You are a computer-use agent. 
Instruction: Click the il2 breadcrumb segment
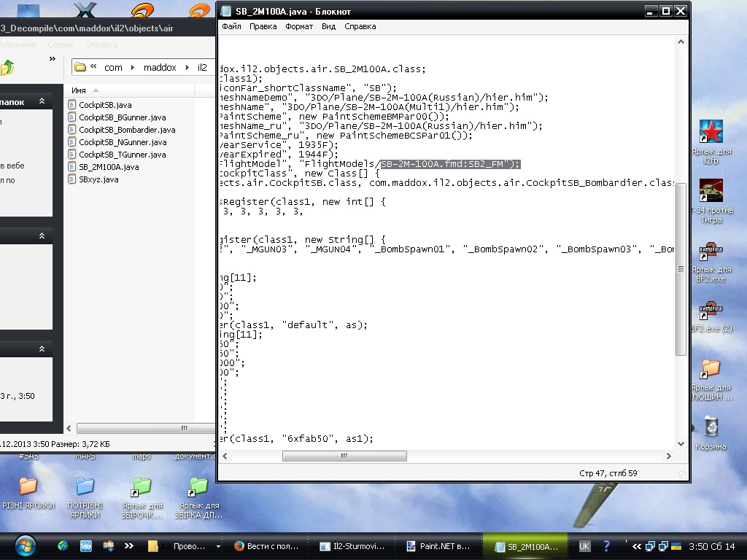[203, 68]
